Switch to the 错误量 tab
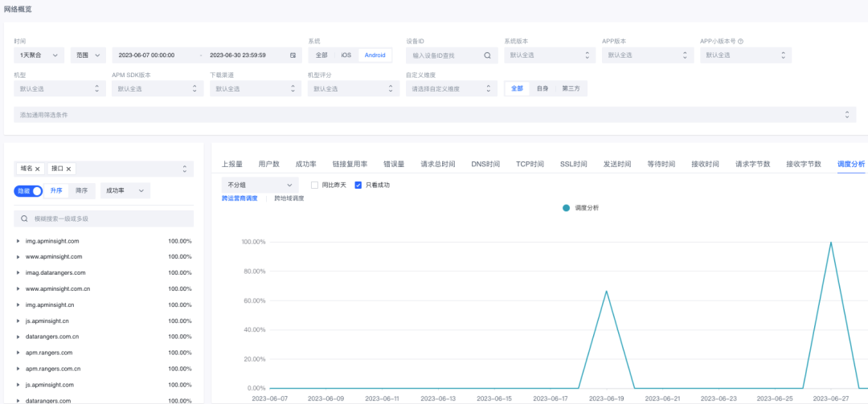This screenshot has height=404, width=868. click(394, 165)
